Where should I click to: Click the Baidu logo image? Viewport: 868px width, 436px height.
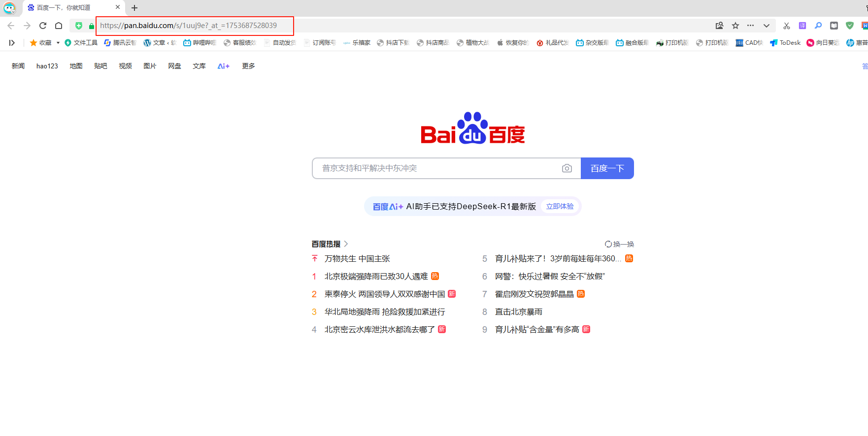click(473, 128)
